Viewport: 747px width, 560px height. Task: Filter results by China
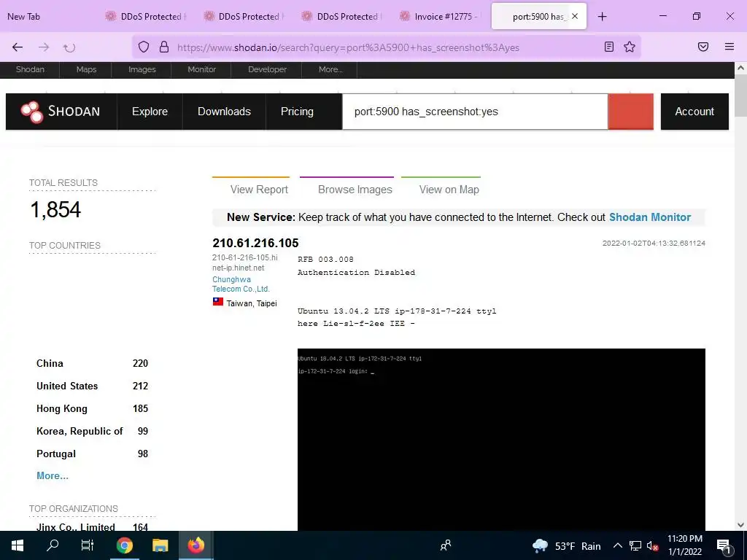click(92, 363)
